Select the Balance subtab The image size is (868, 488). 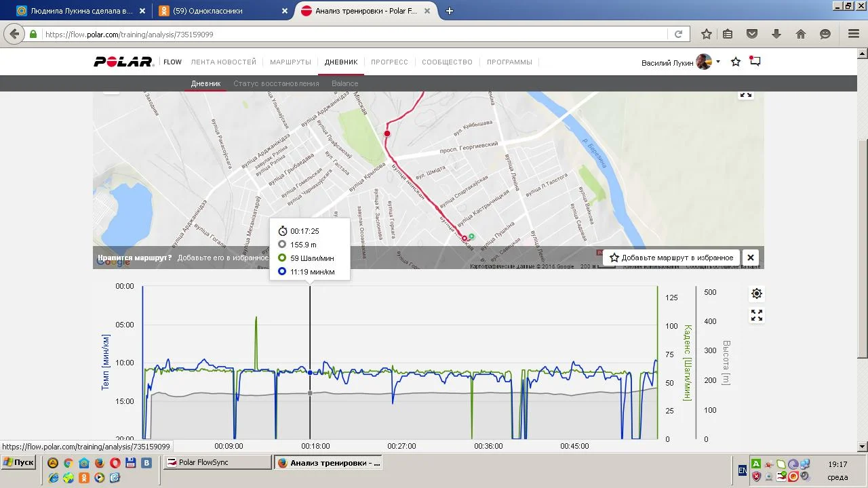(344, 83)
